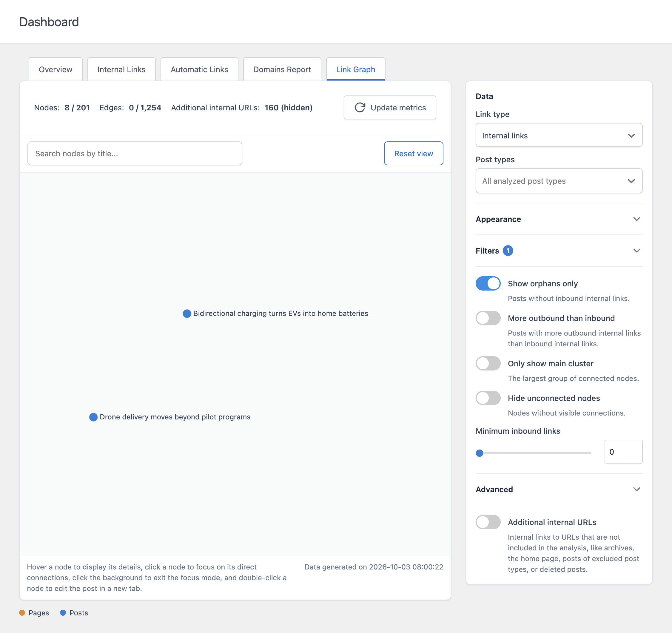Screen dimensions: 672x633
Task: Click the 'Data generated on' timestamp
Action: 374,567
